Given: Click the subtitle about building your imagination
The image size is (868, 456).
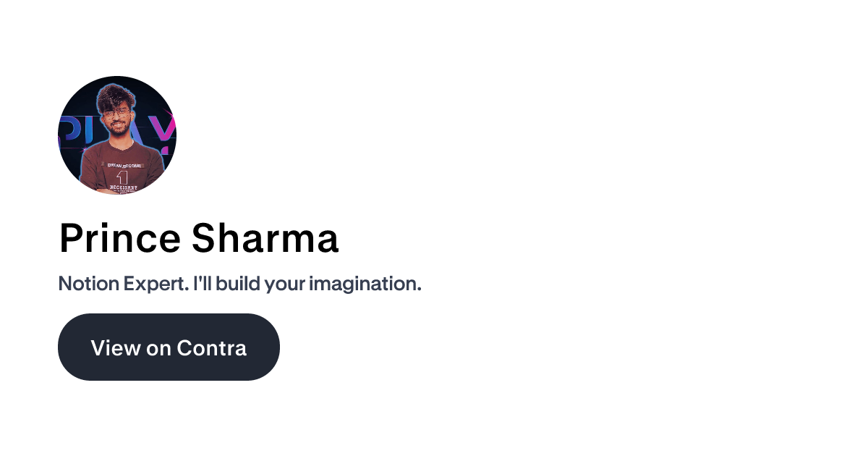Looking at the screenshot, I should click(239, 283).
